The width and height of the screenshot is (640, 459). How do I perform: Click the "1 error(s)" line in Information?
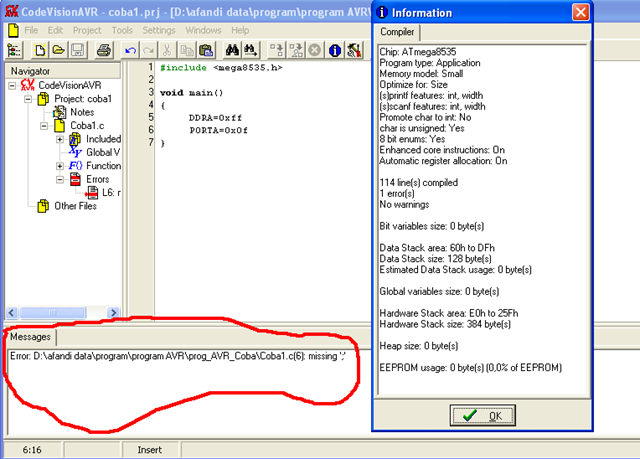point(397,193)
